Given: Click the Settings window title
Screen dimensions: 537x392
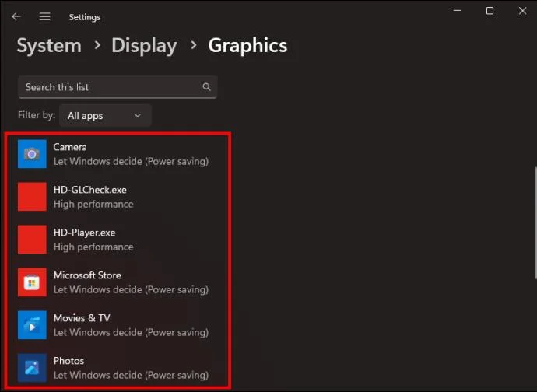Looking at the screenshot, I should tap(85, 17).
